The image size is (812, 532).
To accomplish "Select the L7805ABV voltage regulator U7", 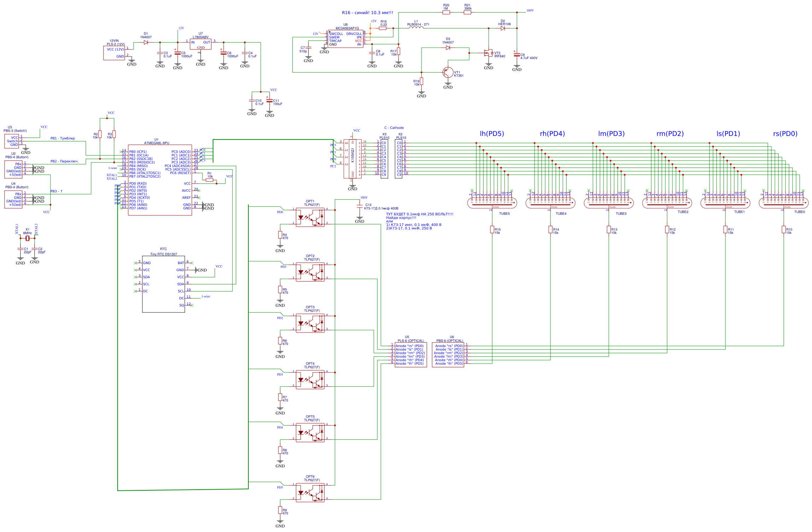I will (200, 44).
